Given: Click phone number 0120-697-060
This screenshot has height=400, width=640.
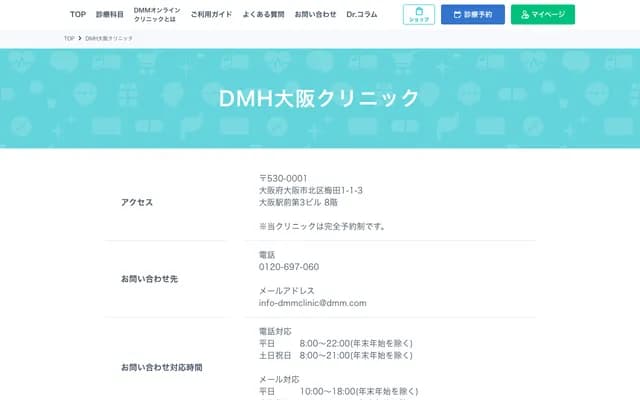Looking at the screenshot, I should (289, 267).
